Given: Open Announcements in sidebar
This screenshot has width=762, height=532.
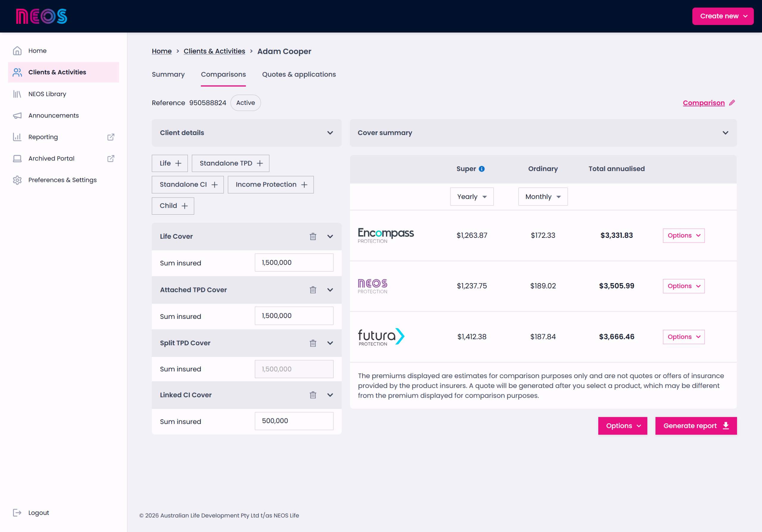Looking at the screenshot, I should (x=63, y=116).
